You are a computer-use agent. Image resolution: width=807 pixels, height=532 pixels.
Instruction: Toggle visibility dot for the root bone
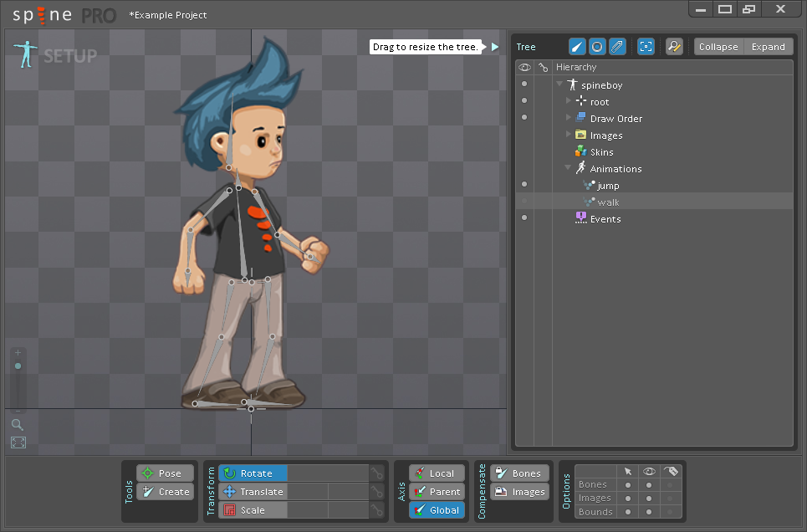(524, 100)
